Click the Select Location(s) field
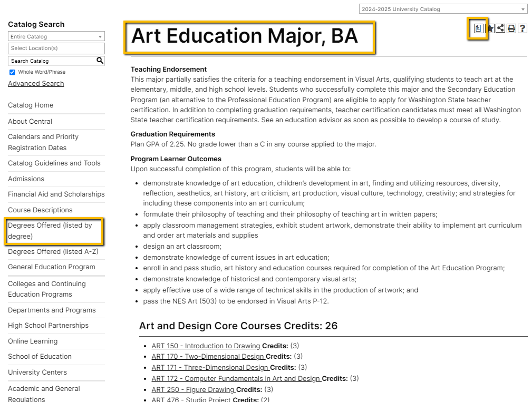Viewport: 532px width, 402px height. pos(56,48)
